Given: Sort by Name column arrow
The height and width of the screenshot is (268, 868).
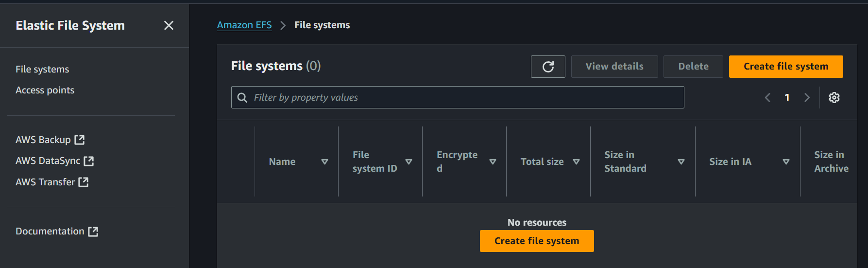Looking at the screenshot, I should 324,161.
